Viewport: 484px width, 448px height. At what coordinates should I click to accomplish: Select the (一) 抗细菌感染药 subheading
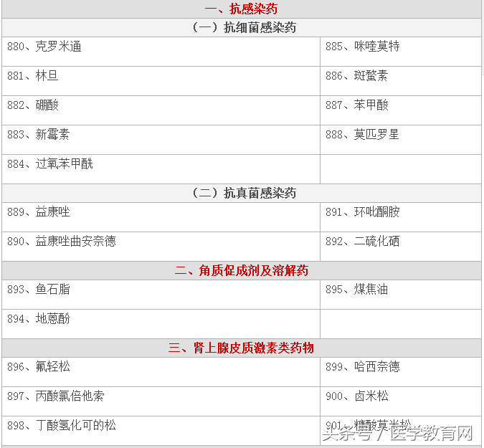pos(241,28)
